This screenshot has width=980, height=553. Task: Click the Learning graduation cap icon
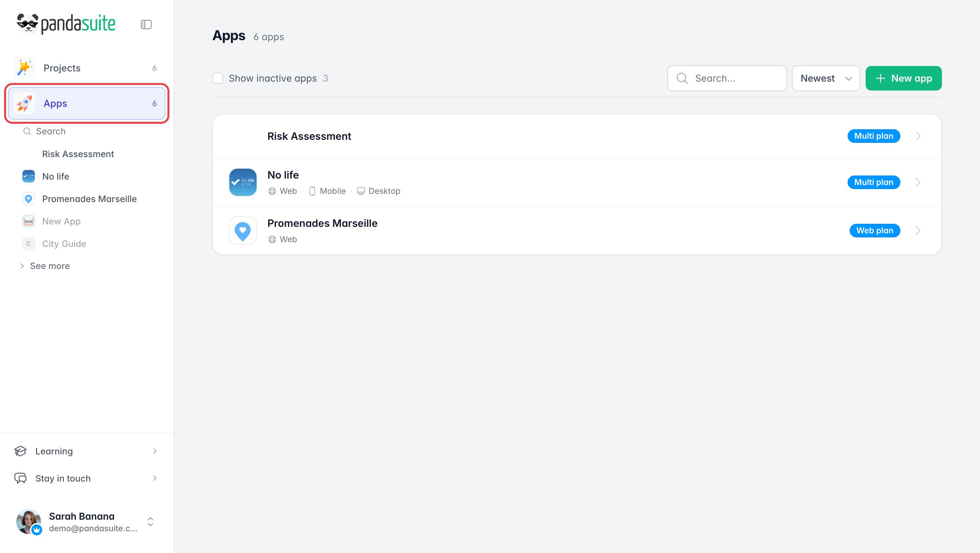tap(20, 451)
